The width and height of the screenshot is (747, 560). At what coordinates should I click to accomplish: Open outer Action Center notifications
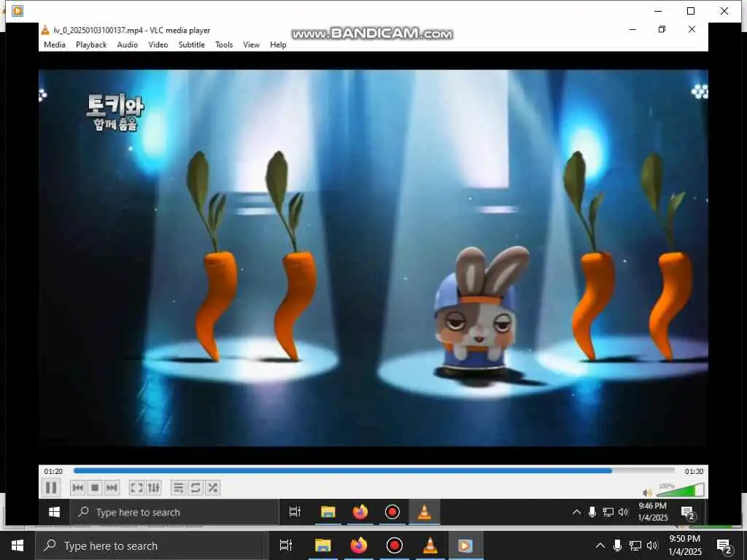tap(724, 547)
